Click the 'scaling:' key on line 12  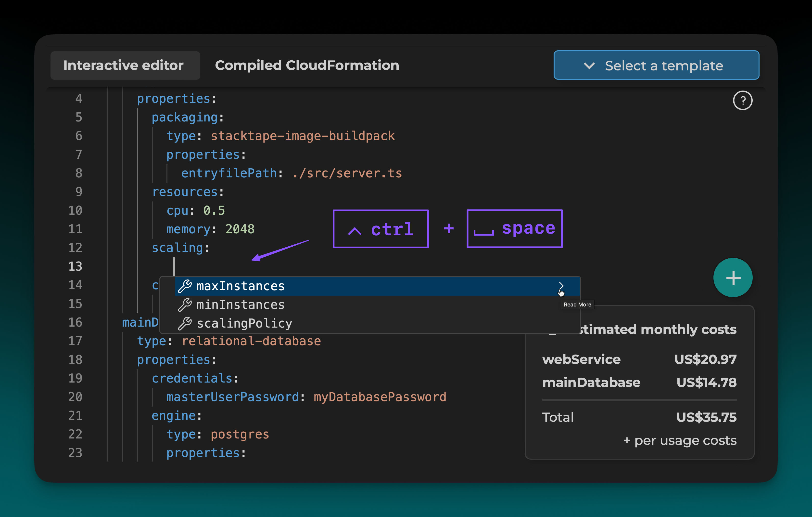click(x=180, y=248)
